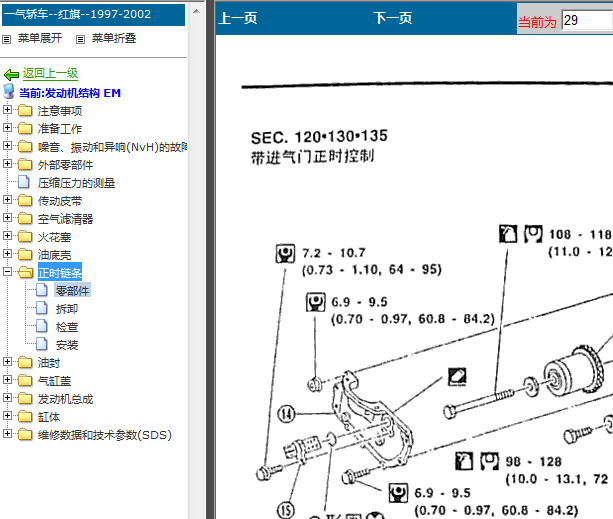The height and width of the screenshot is (519, 613).
Task: Click the 返回上一级 link
Action: pos(50,73)
